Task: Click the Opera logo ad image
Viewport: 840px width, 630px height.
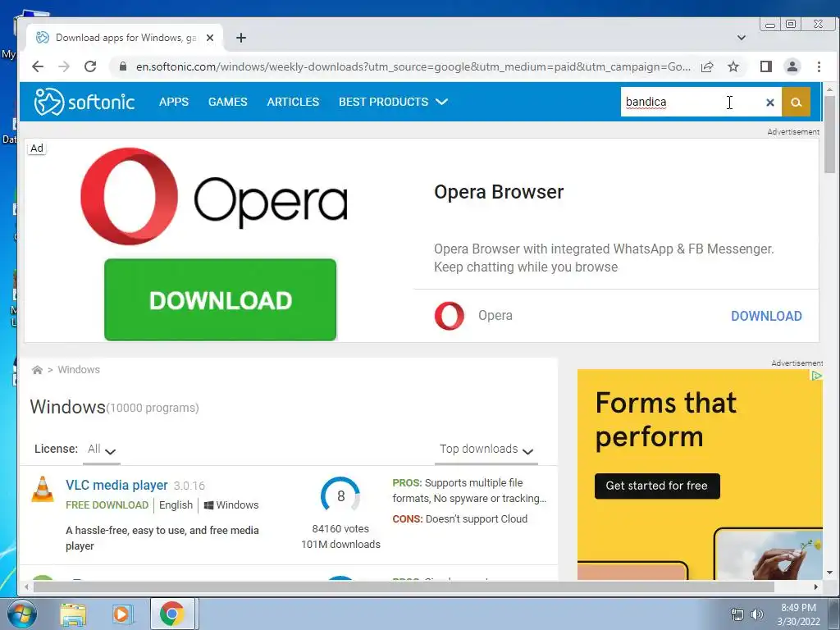Action: 214,196
